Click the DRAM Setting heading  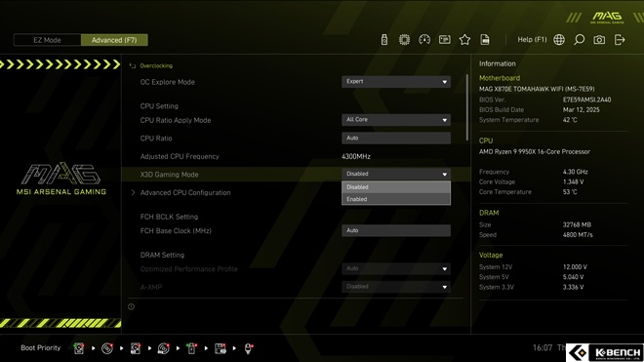point(162,256)
